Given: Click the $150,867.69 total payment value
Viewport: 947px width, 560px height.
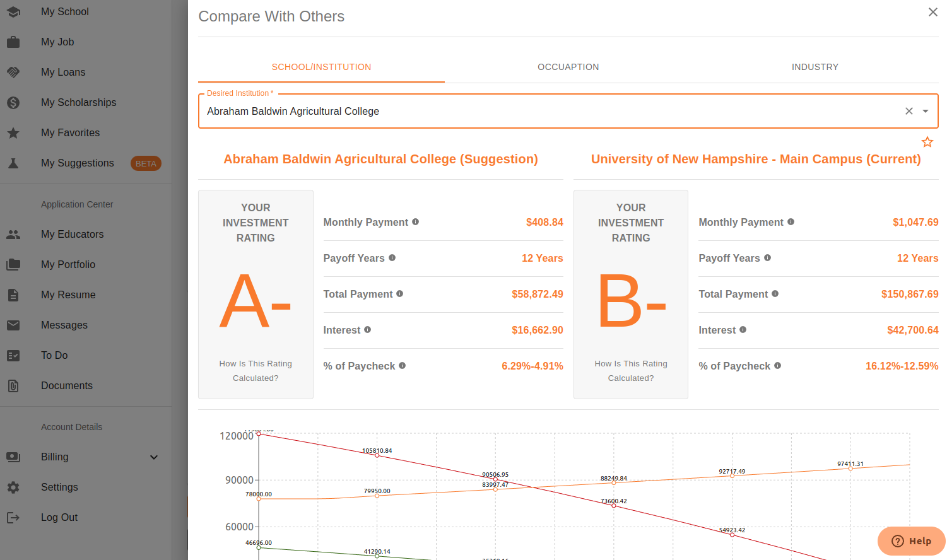Looking at the screenshot, I should click(x=910, y=294).
